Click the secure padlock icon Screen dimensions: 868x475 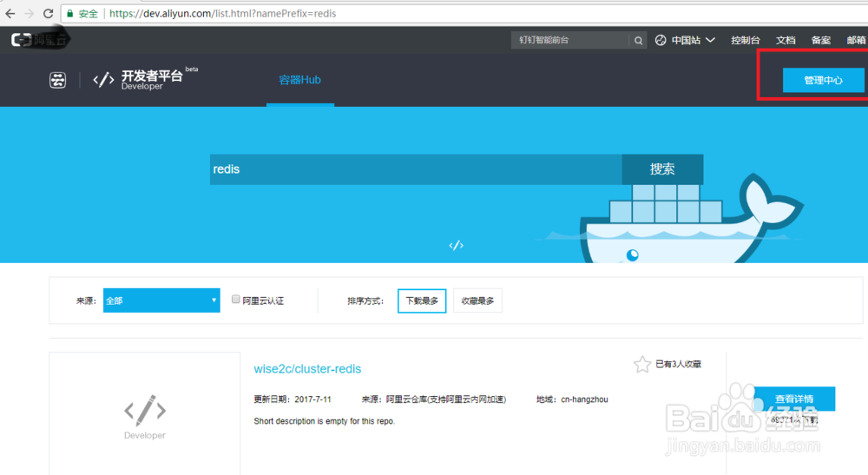click(x=69, y=13)
